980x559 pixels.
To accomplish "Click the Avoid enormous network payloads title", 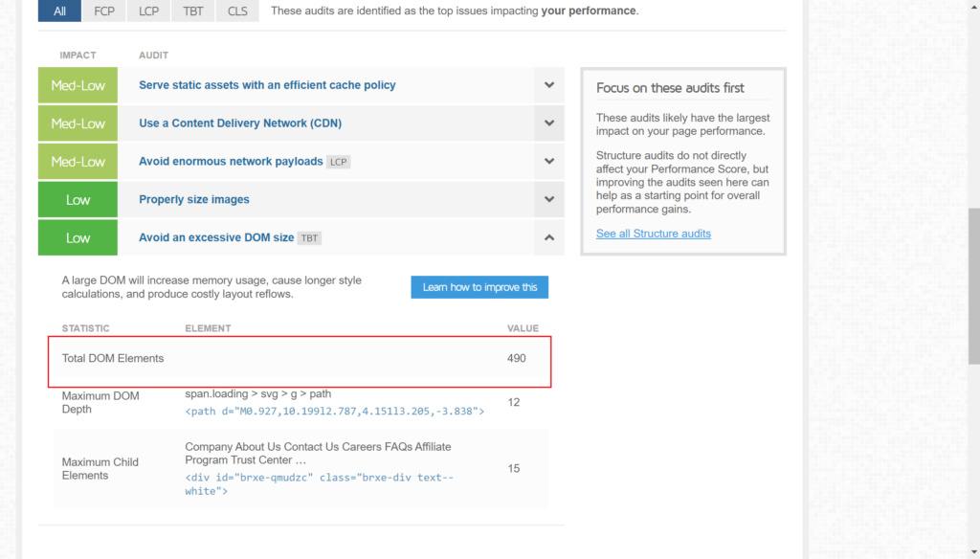I will click(231, 162).
